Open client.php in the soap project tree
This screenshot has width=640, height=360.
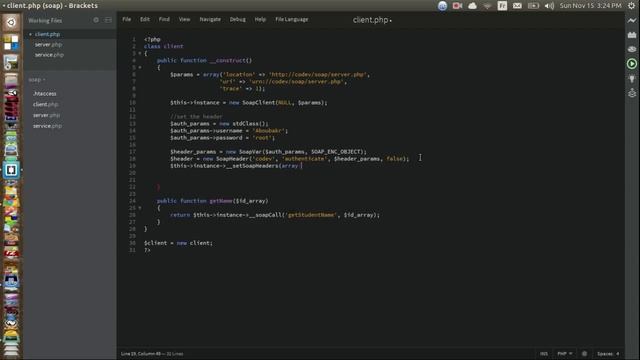point(45,104)
